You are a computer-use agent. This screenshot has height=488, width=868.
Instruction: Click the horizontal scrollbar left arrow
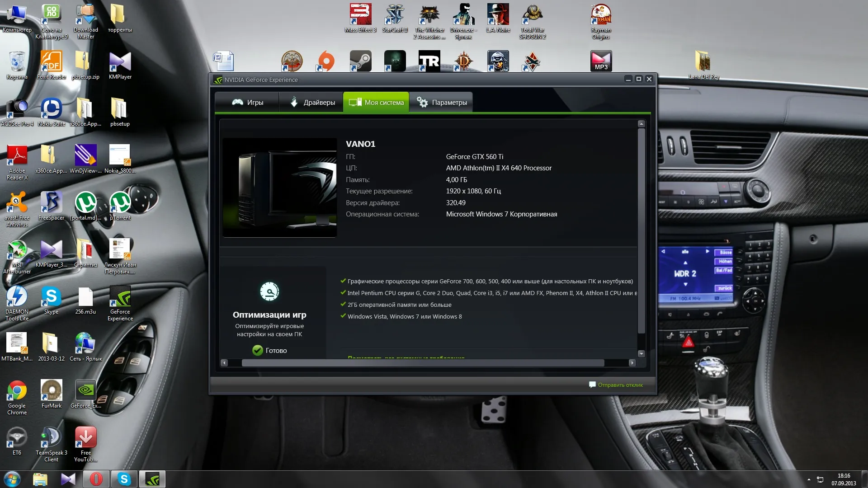point(224,363)
